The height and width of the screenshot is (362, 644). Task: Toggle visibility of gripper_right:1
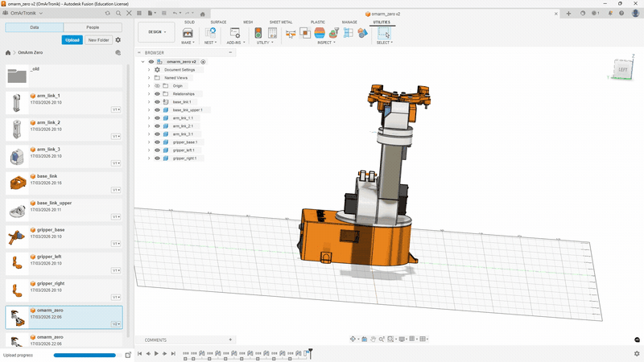click(x=157, y=158)
